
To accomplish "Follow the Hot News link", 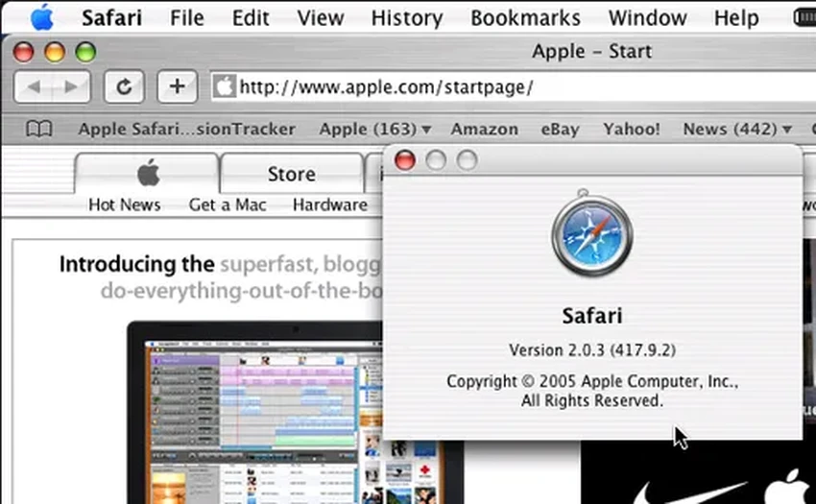I will coord(124,204).
